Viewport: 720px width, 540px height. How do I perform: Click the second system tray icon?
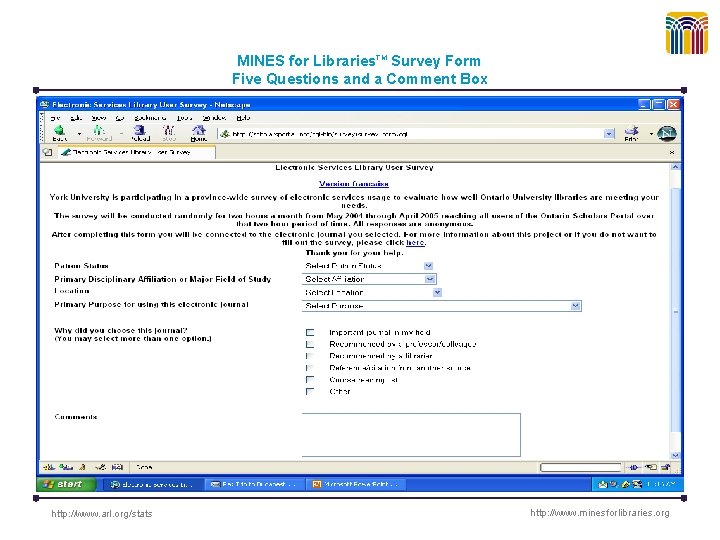pyautogui.click(x=613, y=484)
